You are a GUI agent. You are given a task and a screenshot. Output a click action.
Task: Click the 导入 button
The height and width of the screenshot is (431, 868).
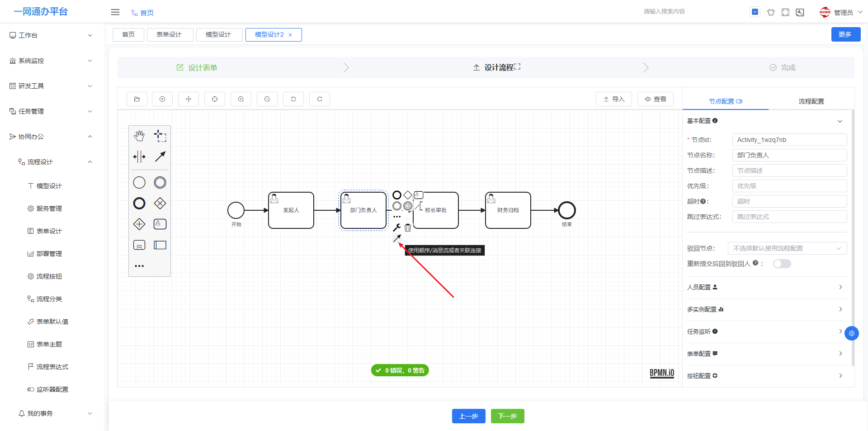point(614,99)
